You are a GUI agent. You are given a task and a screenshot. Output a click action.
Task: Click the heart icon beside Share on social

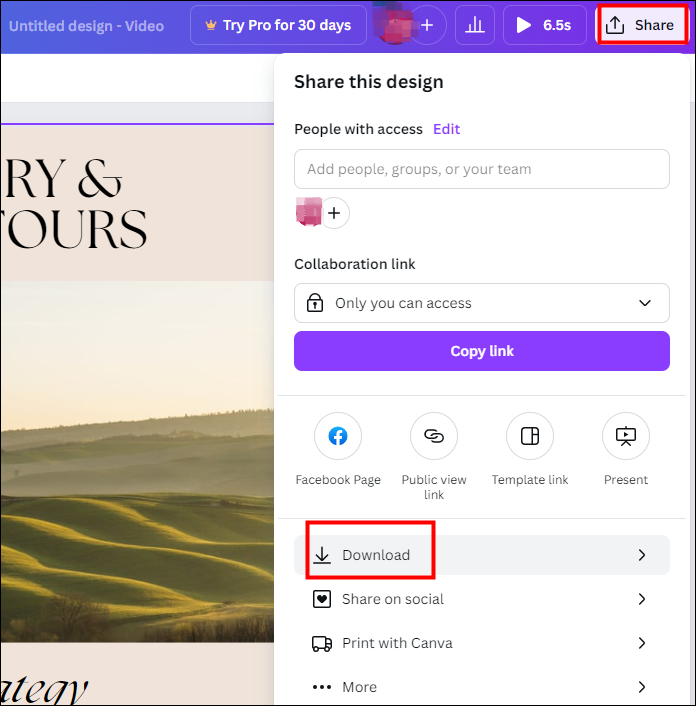(x=321, y=599)
